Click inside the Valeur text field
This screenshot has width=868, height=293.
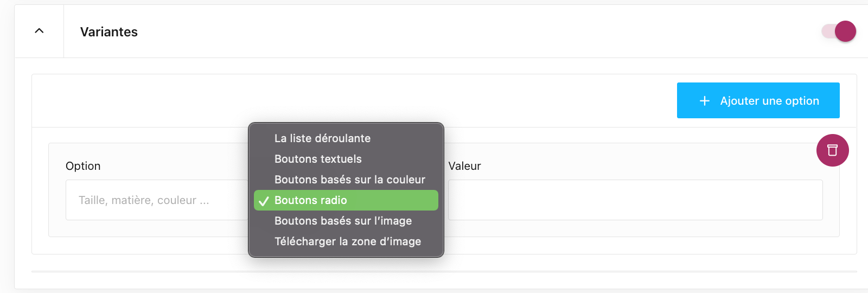(635, 200)
